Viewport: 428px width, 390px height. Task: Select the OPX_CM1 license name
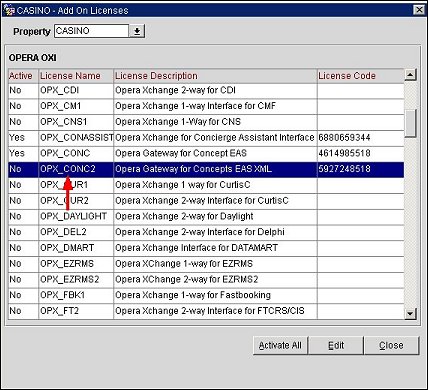pos(61,106)
